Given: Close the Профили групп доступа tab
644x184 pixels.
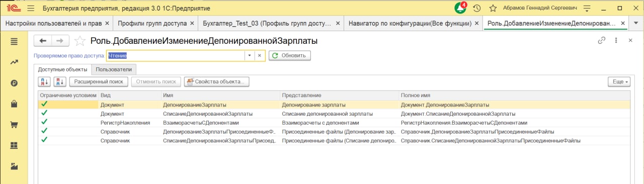Looking at the screenshot, I should click(192, 23).
